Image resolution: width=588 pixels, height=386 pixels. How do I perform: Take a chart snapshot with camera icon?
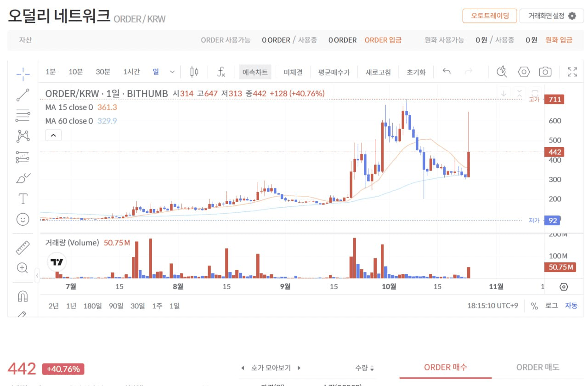545,72
